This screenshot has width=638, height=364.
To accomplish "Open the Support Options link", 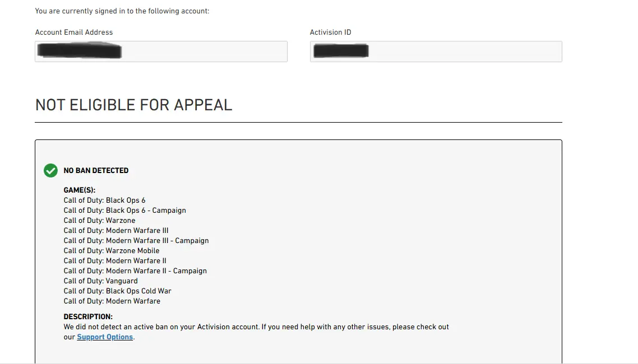I will pyautogui.click(x=105, y=337).
